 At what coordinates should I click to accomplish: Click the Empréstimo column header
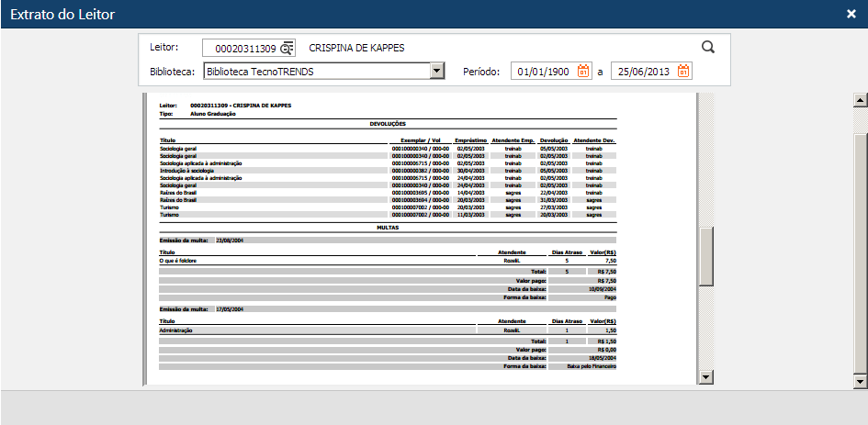tap(470, 140)
